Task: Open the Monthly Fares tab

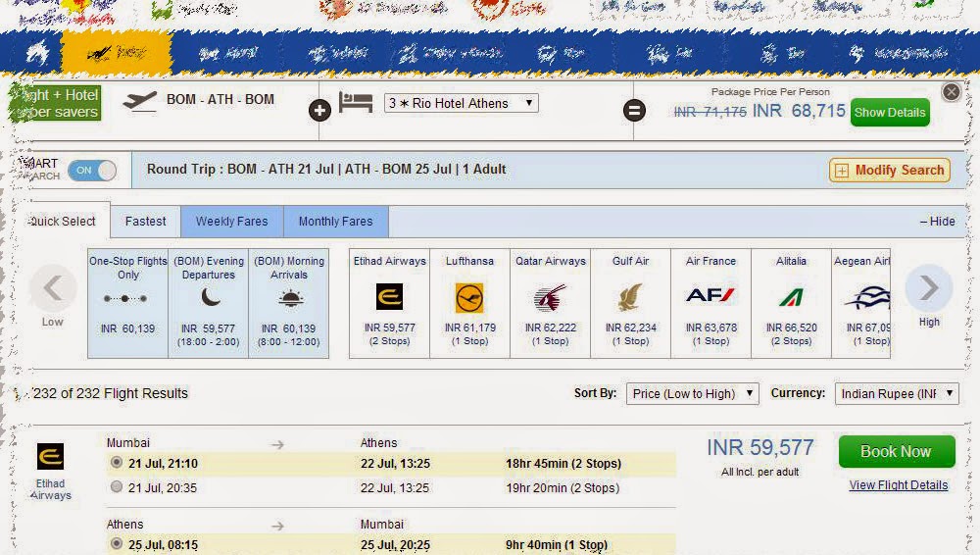Action: click(335, 222)
